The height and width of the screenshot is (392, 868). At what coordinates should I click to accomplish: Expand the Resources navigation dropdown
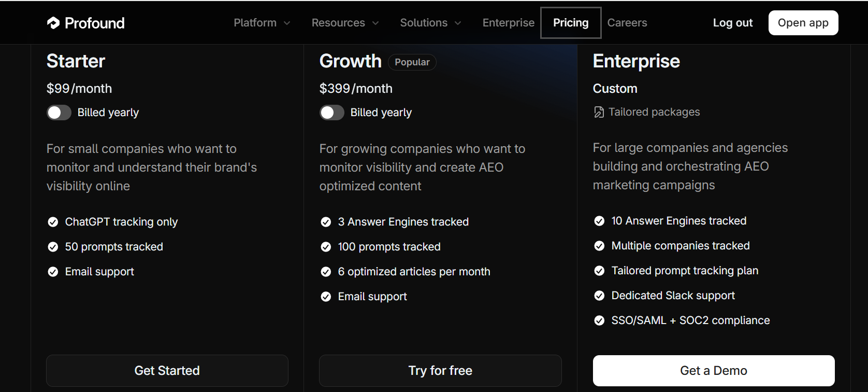click(345, 22)
